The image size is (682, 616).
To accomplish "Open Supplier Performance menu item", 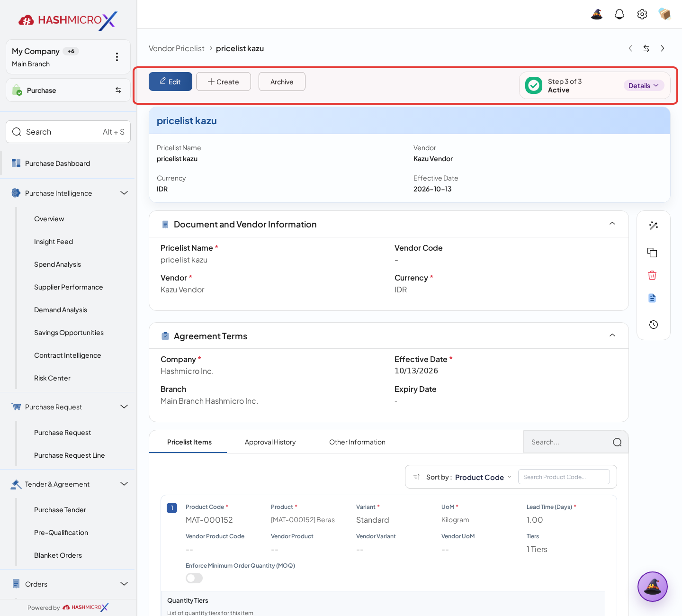I will point(68,287).
